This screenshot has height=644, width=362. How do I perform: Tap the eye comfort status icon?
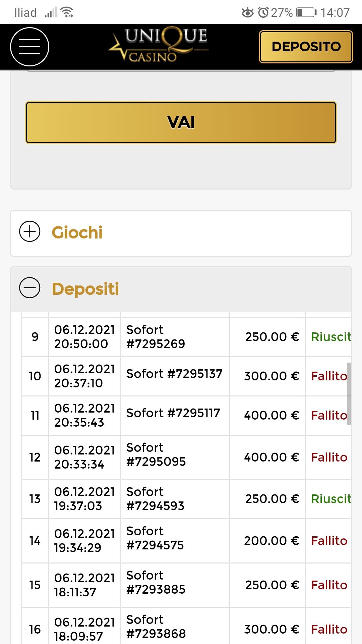click(x=248, y=13)
